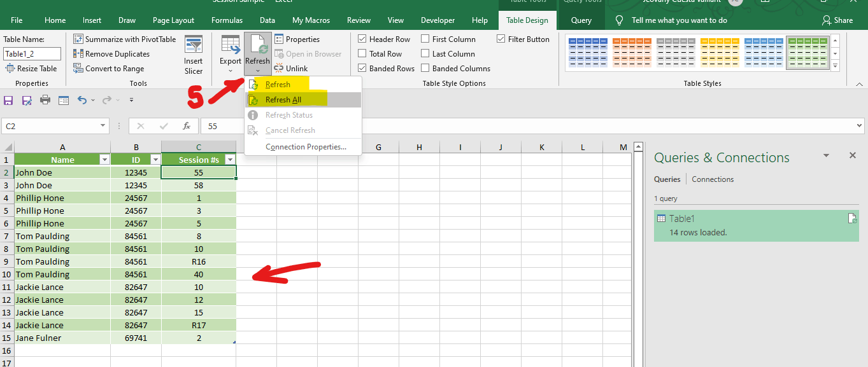The width and height of the screenshot is (868, 367).
Task: Apply the gold table style swatch
Action: click(x=719, y=53)
